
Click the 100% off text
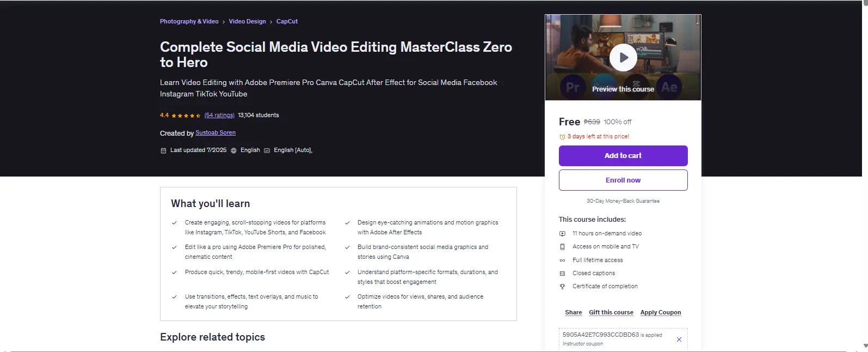618,122
